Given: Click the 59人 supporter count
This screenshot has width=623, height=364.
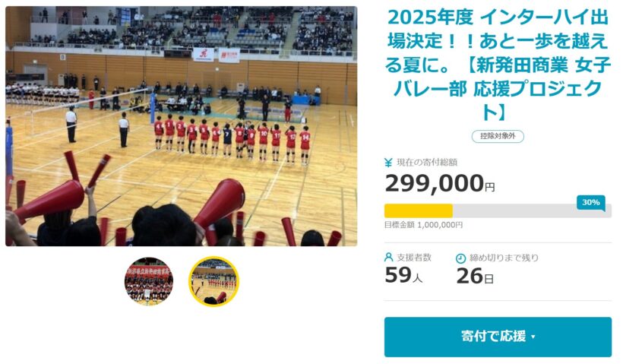Looking at the screenshot, I should click(x=403, y=275).
